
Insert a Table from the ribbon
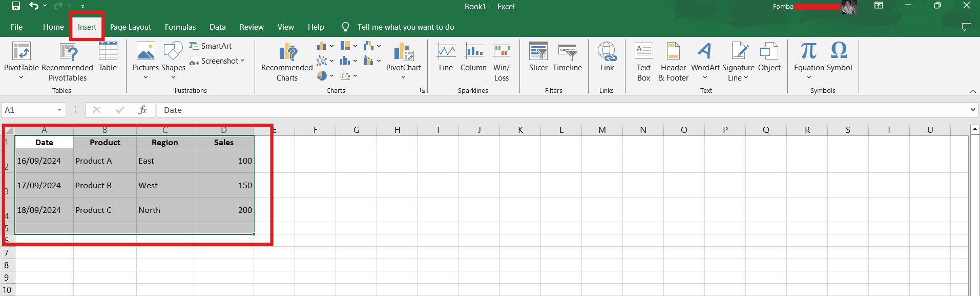108,56
